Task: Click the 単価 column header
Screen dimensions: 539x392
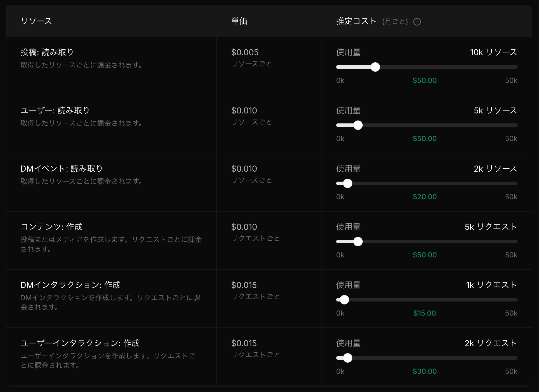Action: click(x=239, y=21)
